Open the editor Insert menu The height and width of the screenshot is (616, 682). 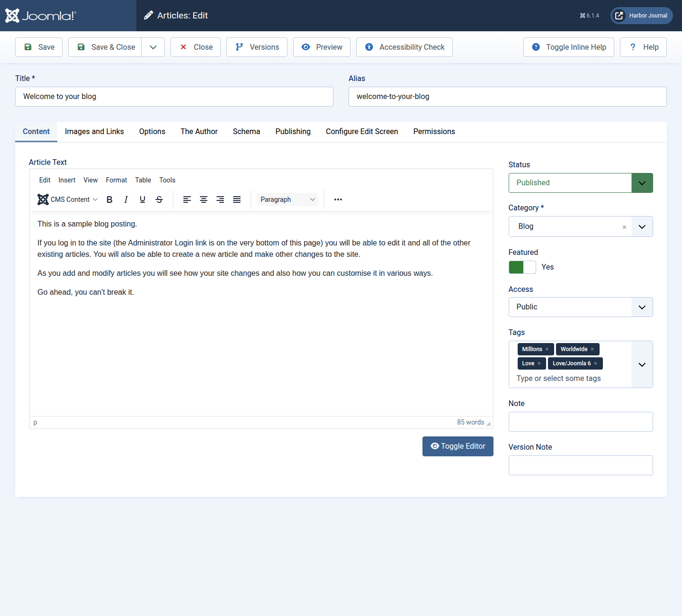pos(67,180)
